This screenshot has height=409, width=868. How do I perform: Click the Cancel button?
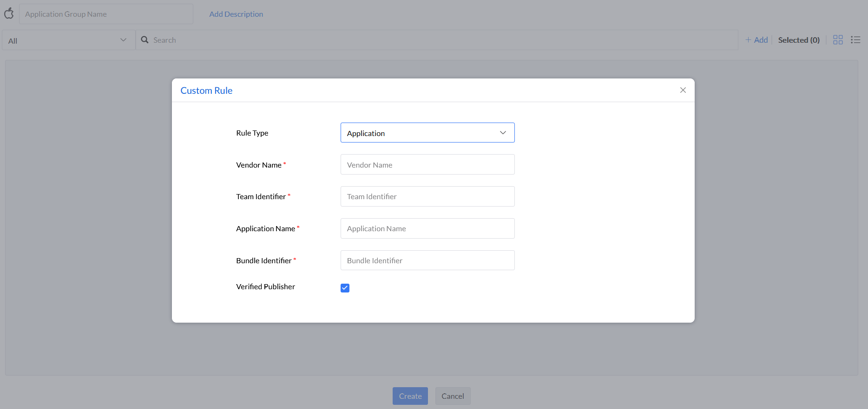pyautogui.click(x=453, y=396)
